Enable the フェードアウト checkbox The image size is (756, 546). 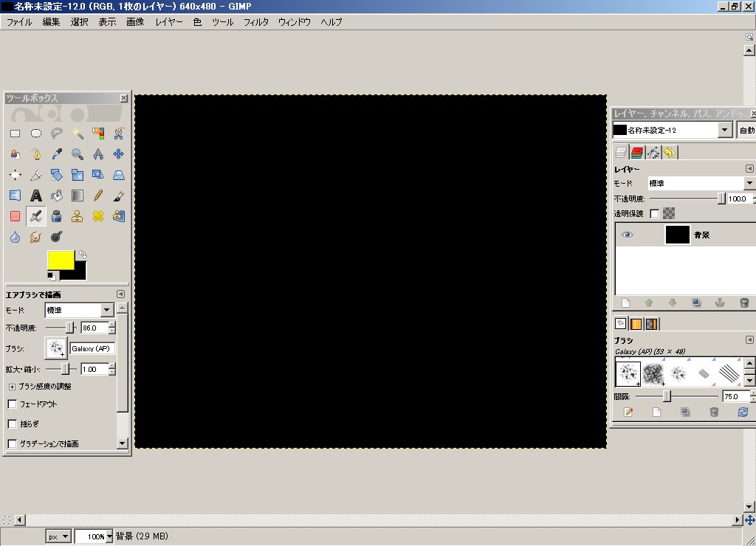coord(13,404)
